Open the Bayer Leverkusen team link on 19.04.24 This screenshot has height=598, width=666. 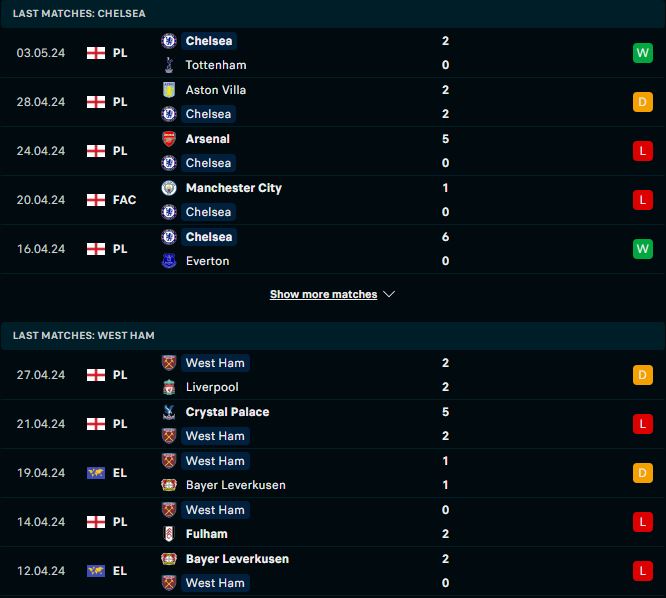pyautogui.click(x=236, y=485)
